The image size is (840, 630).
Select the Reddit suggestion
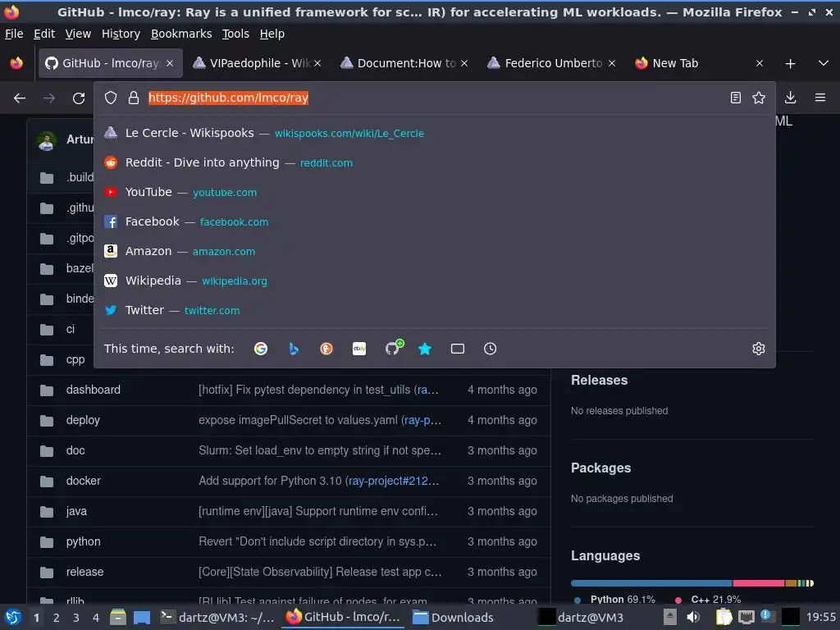[x=435, y=162]
